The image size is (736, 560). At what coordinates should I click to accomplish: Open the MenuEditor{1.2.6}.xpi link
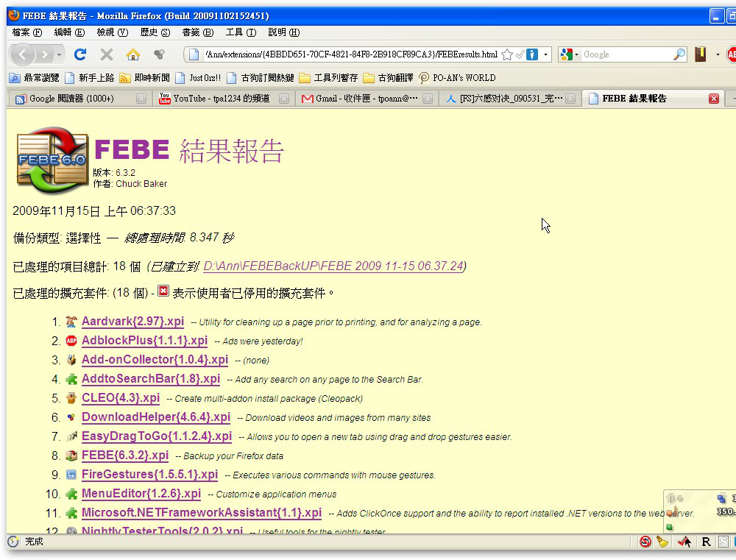(x=141, y=494)
